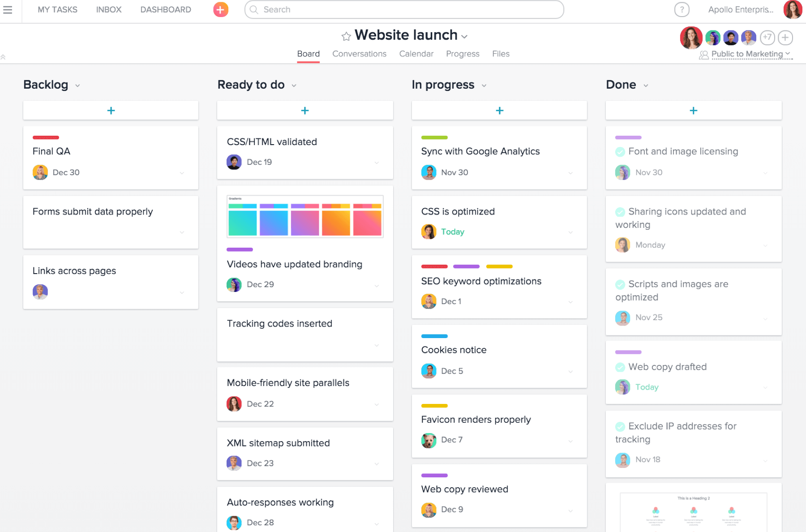The image size is (806, 532).
Task: Expand options on the "Final QA" card
Action: pos(182,172)
